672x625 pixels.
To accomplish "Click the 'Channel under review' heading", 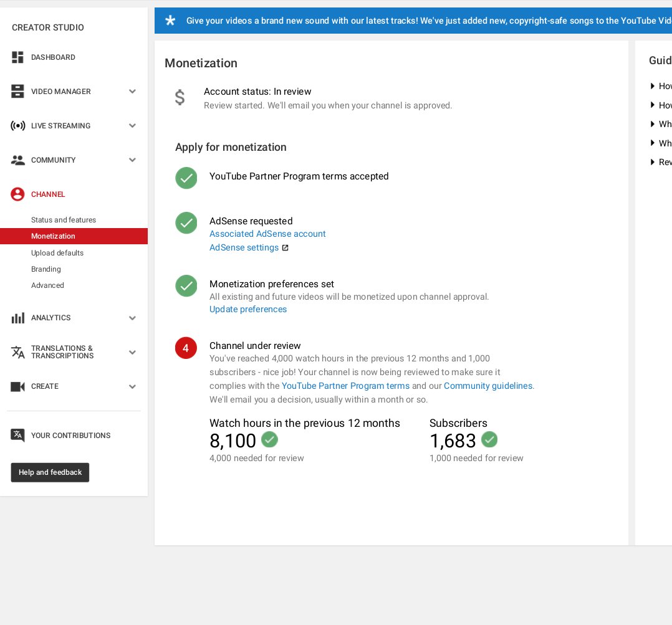I will coord(255,346).
